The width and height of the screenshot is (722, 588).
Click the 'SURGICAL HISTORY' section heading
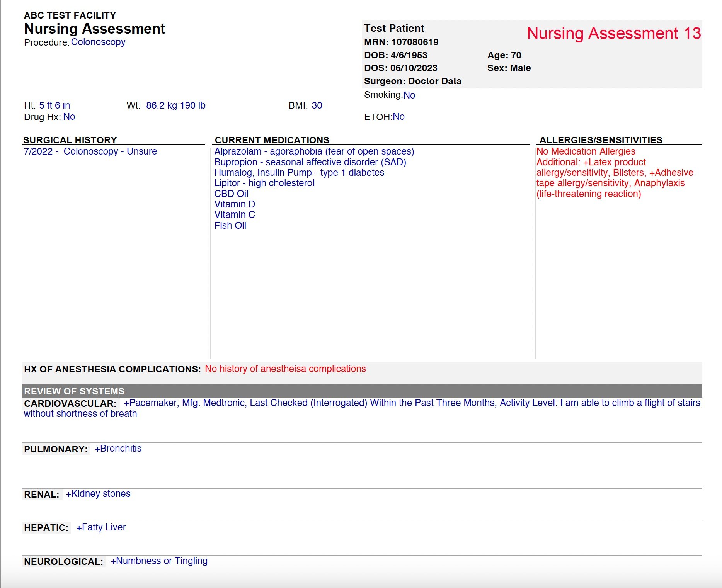tap(70, 140)
